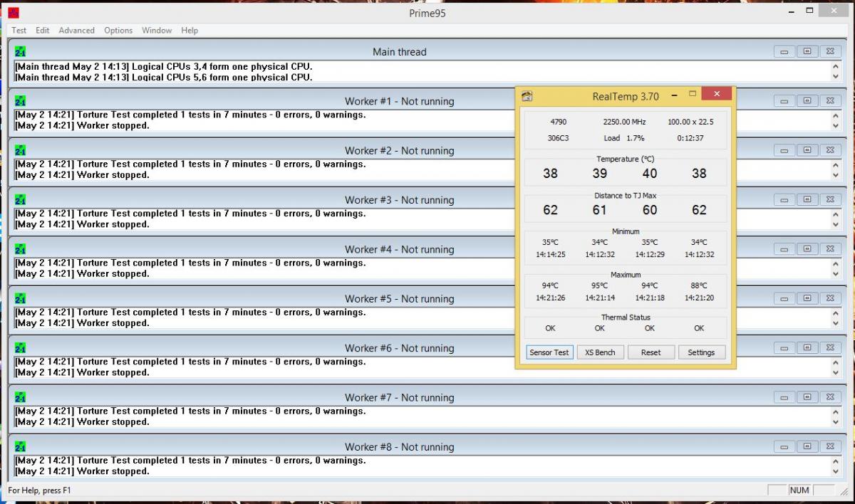Open the Help menu
Screen dimensions: 855x504
click(190, 31)
